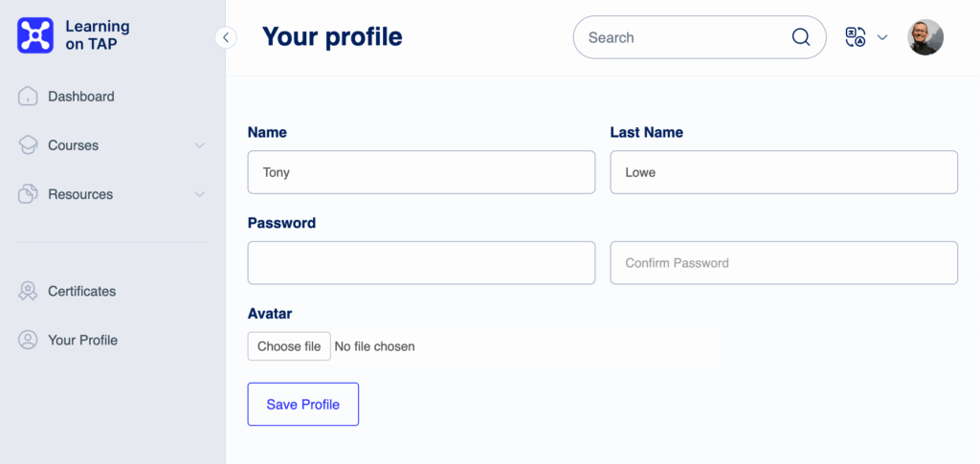The height and width of the screenshot is (464, 980).
Task: Click the Dashboard home icon
Action: tap(28, 97)
